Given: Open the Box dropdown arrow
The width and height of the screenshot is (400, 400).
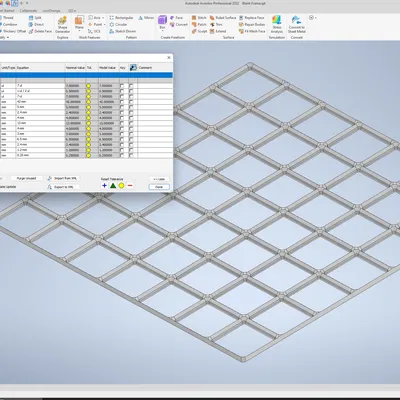Looking at the screenshot, I should point(162,31).
